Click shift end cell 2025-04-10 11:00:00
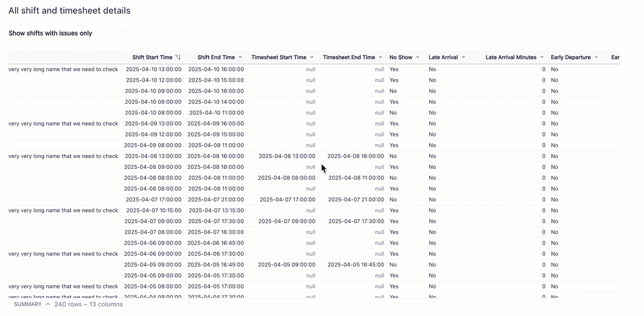Viewport: 644px width, 316px height. click(216, 113)
